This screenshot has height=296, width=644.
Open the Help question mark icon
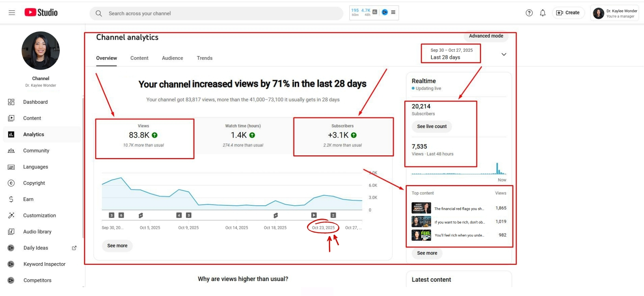click(x=529, y=13)
